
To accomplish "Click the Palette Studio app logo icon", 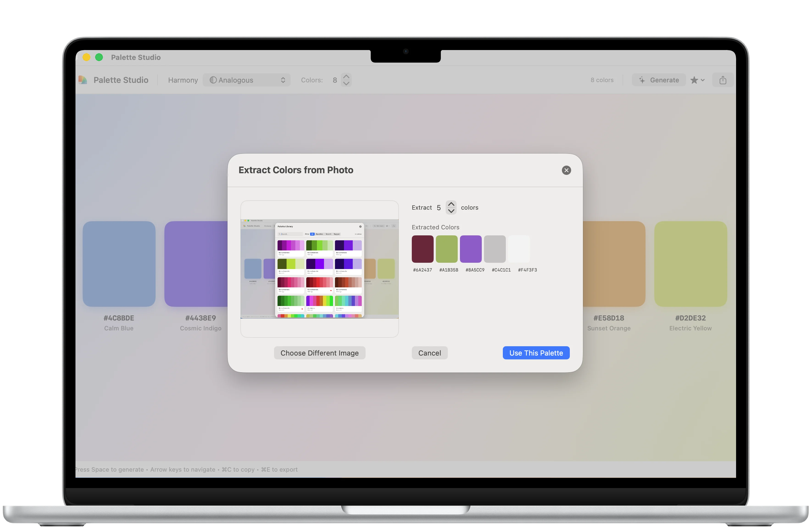I will point(83,80).
